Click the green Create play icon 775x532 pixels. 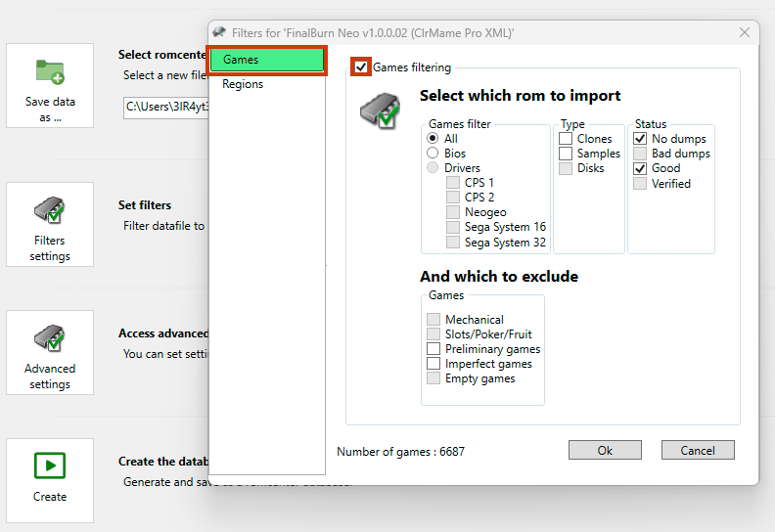pyautogui.click(x=50, y=465)
